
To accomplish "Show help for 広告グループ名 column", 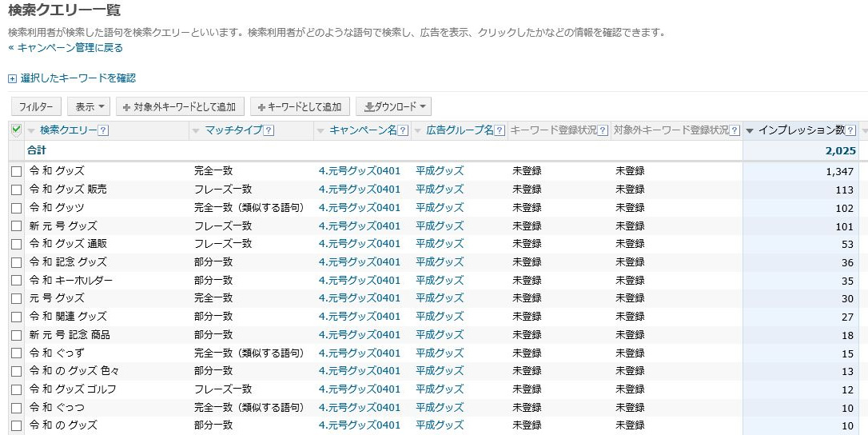I will [x=500, y=130].
